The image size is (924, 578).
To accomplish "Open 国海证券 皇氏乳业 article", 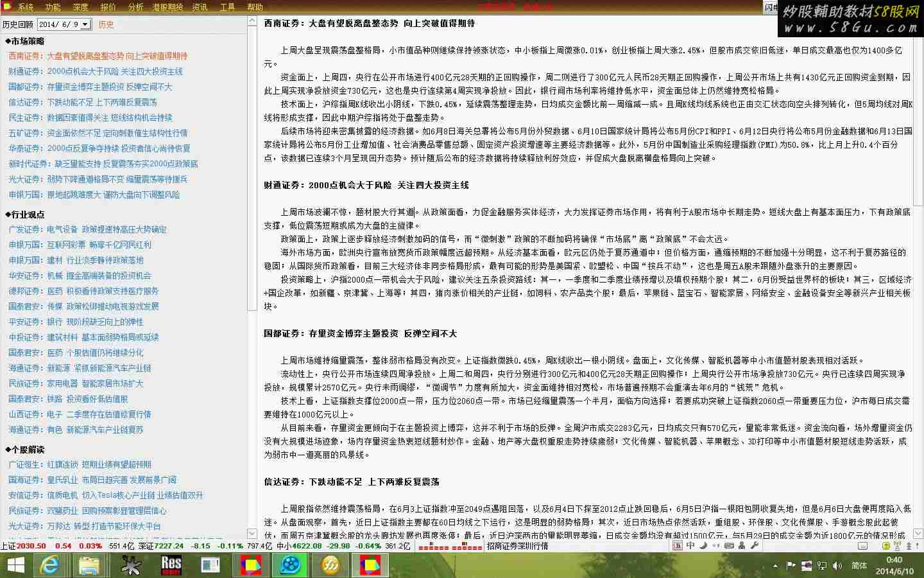I will [92, 480].
